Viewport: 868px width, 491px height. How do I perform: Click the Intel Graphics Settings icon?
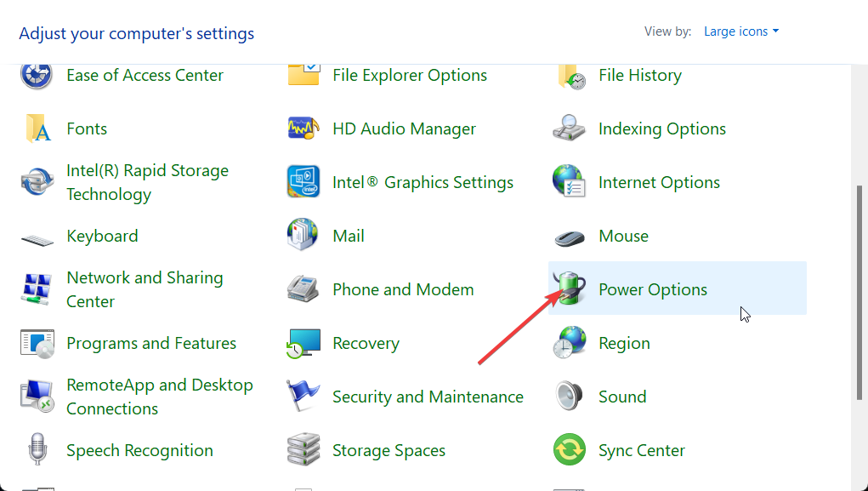coord(303,182)
